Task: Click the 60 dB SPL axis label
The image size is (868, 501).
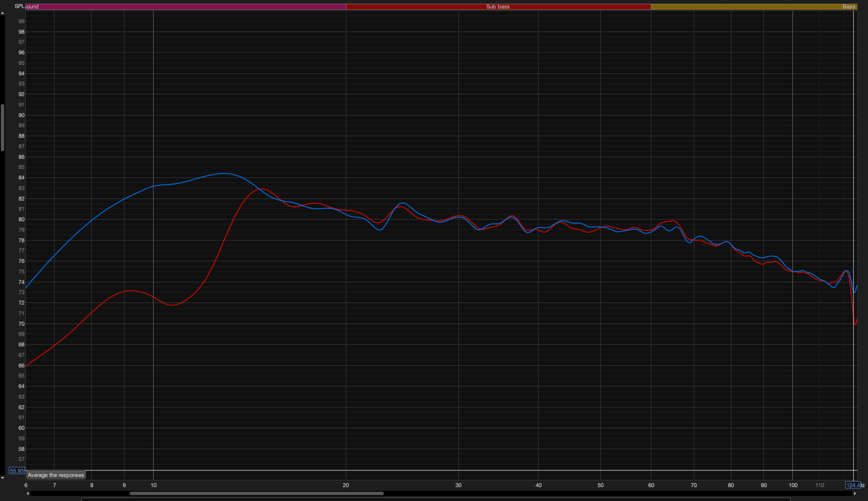Action: coord(21,428)
